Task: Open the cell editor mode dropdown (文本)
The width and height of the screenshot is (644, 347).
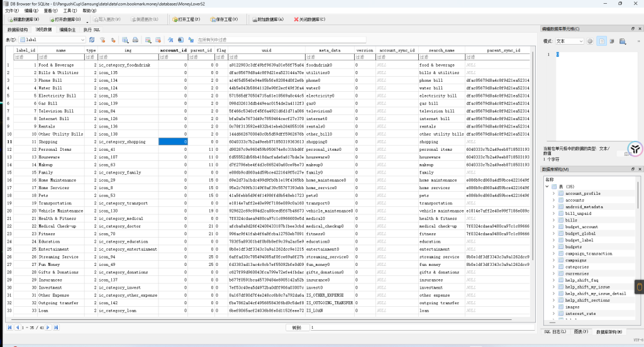Action: tap(570, 41)
